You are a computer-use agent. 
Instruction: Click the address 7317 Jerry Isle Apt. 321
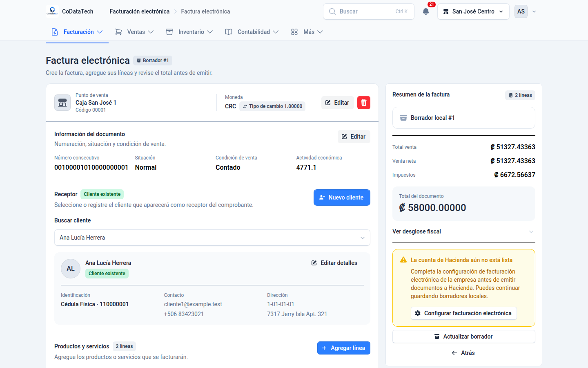click(x=297, y=314)
